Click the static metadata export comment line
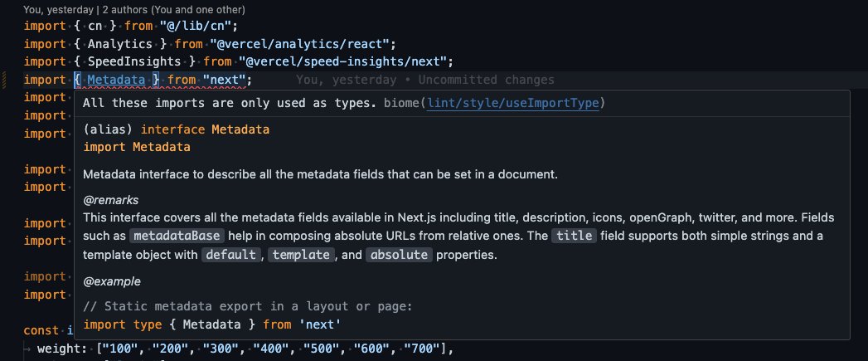868x361 pixels. click(x=248, y=307)
